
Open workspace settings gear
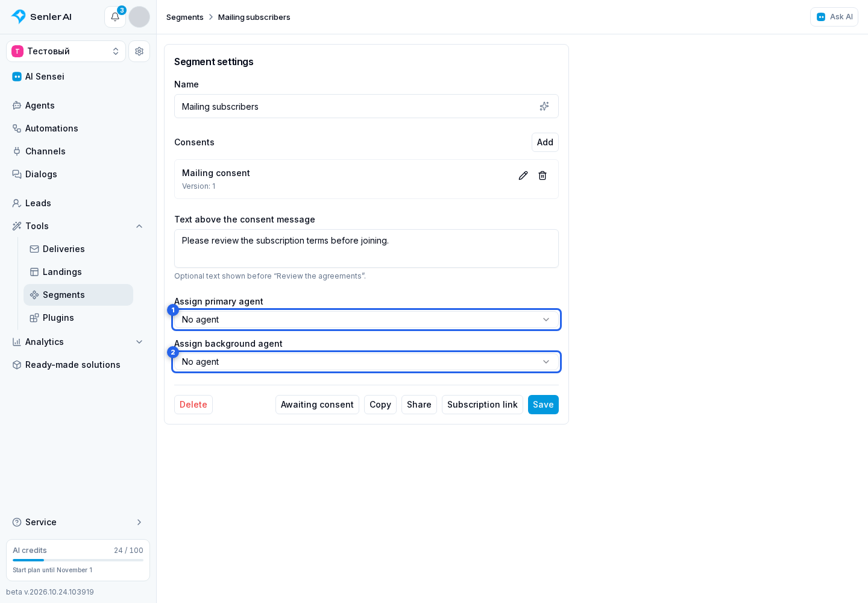[139, 51]
